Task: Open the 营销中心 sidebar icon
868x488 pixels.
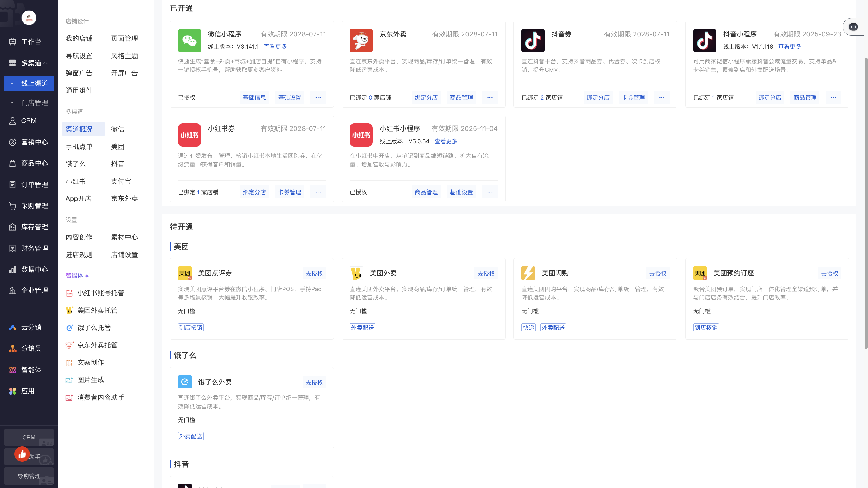Action: [x=12, y=142]
